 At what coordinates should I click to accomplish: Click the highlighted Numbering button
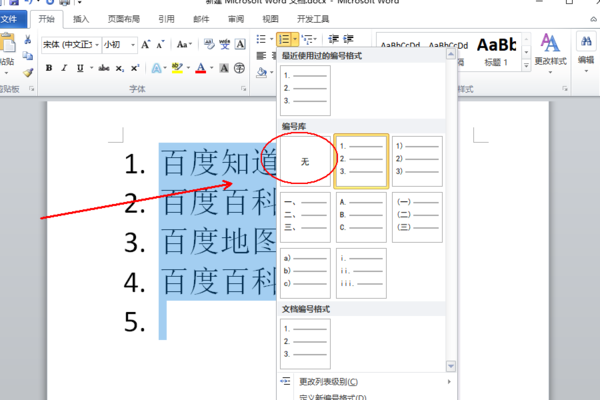tap(284, 39)
